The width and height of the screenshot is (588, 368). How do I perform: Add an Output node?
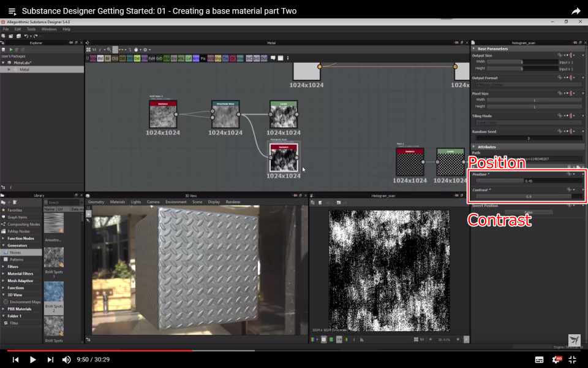click(264, 58)
